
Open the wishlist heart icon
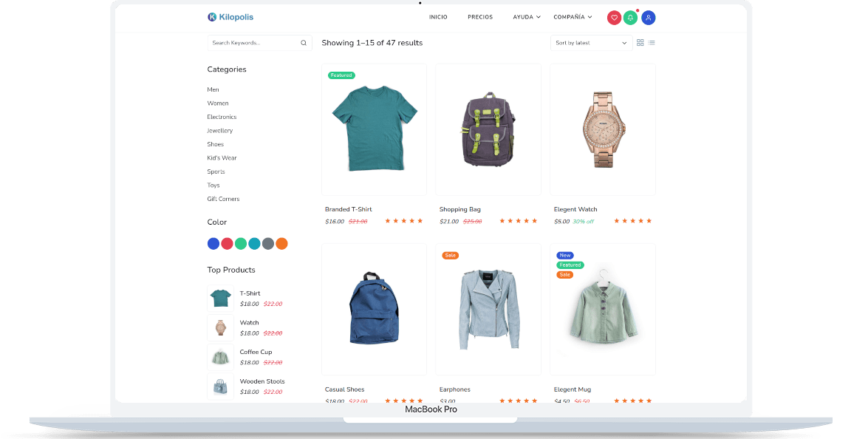614,18
